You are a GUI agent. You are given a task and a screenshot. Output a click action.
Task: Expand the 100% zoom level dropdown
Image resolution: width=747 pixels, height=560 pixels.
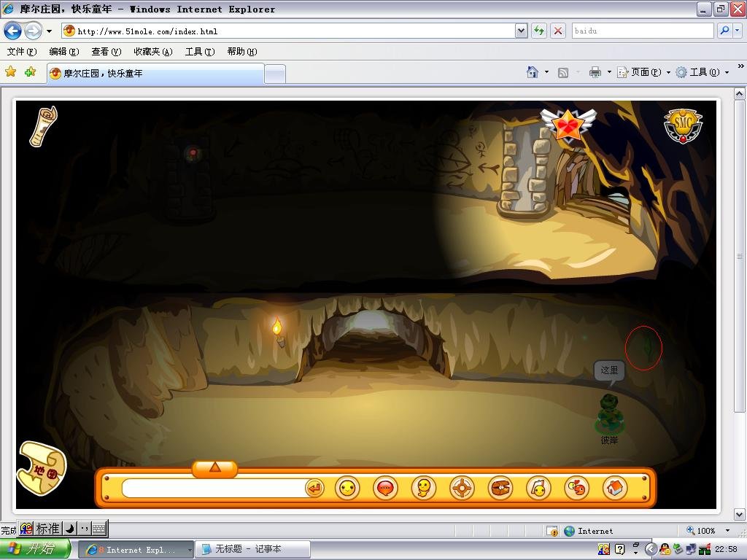(727, 531)
